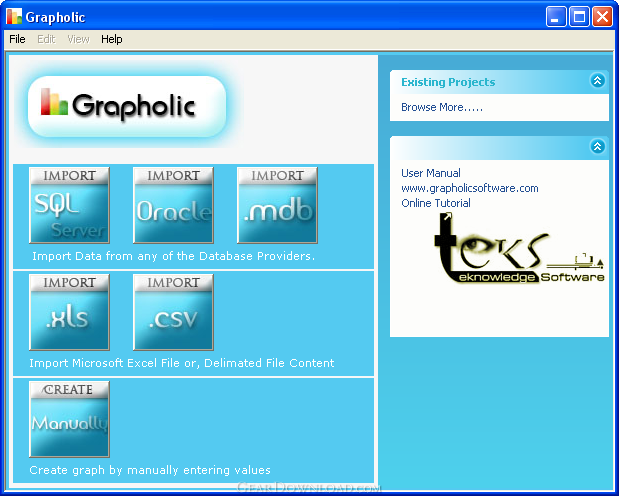Screen dimensions: 619x496
Task: Click the Grapholic title bar app icon
Action: (14, 17)
